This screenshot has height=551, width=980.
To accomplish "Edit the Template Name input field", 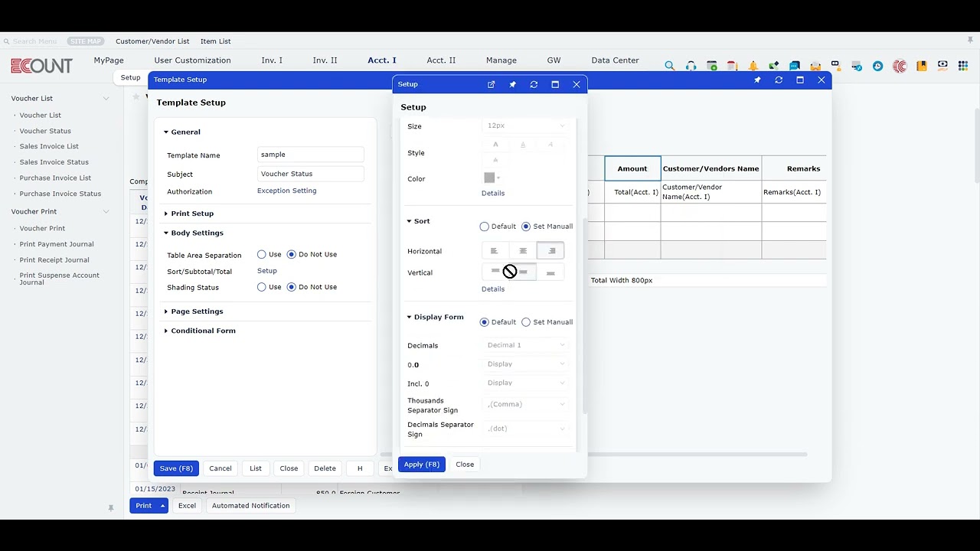I will click(310, 155).
